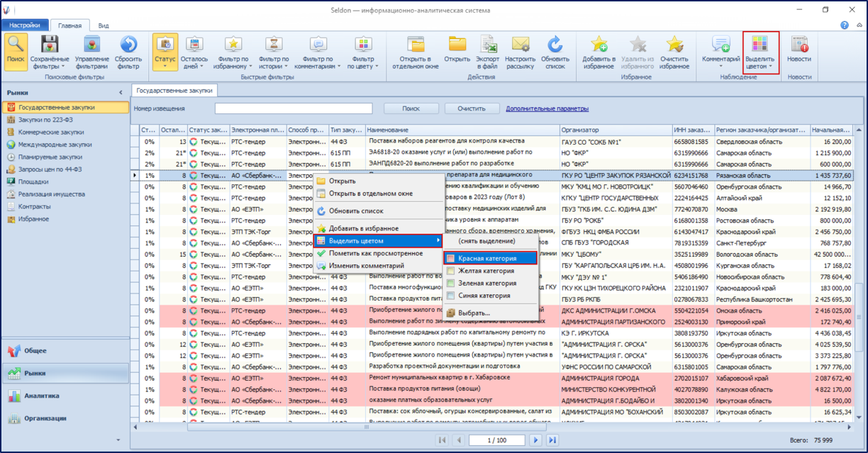The height and width of the screenshot is (453, 868).
Task: Open the Дополнительные параметры link
Action: [547, 108]
